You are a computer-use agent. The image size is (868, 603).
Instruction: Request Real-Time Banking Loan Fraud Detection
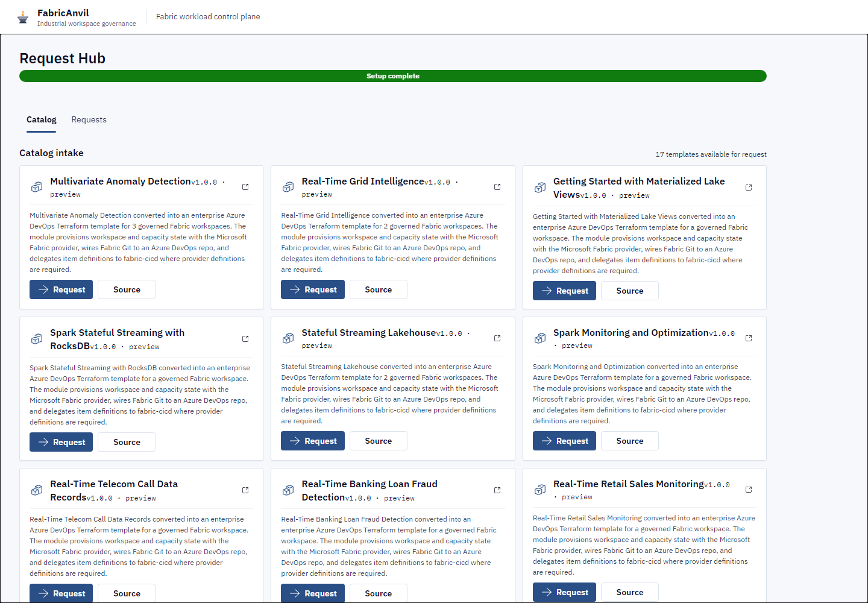pyautogui.click(x=313, y=593)
